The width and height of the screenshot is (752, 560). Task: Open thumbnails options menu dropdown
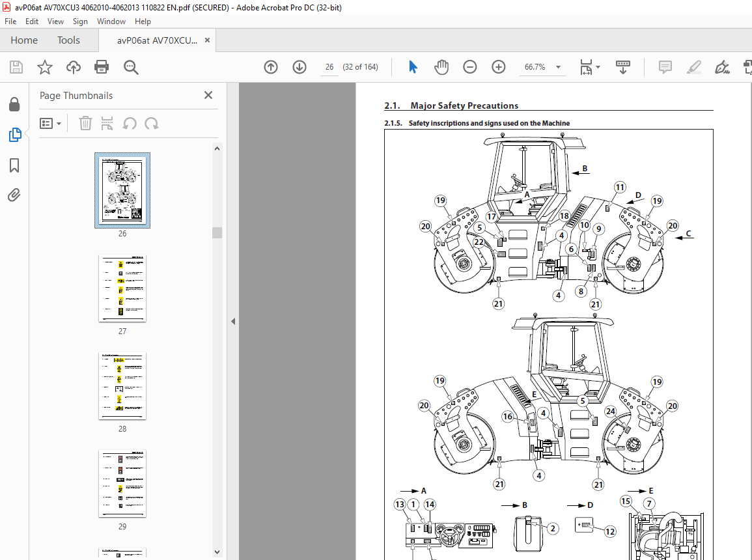click(x=51, y=124)
